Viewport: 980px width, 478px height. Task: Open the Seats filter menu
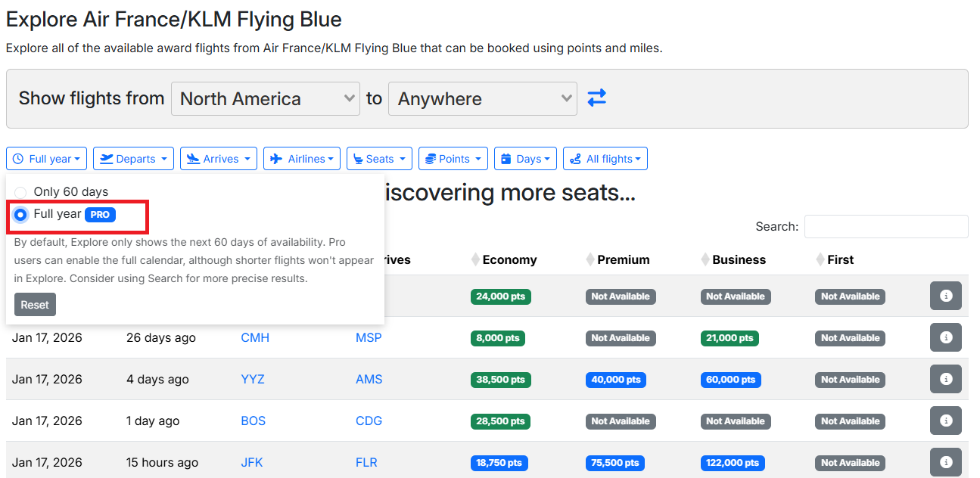(379, 159)
